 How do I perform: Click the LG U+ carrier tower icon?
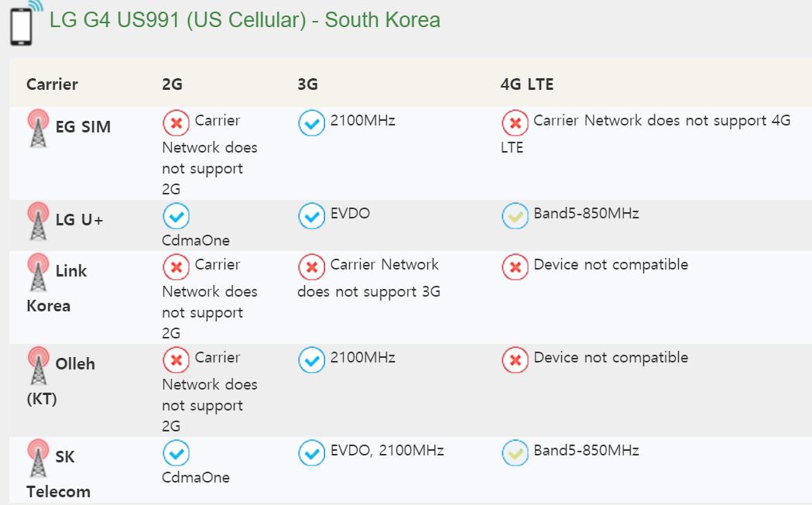point(37,221)
